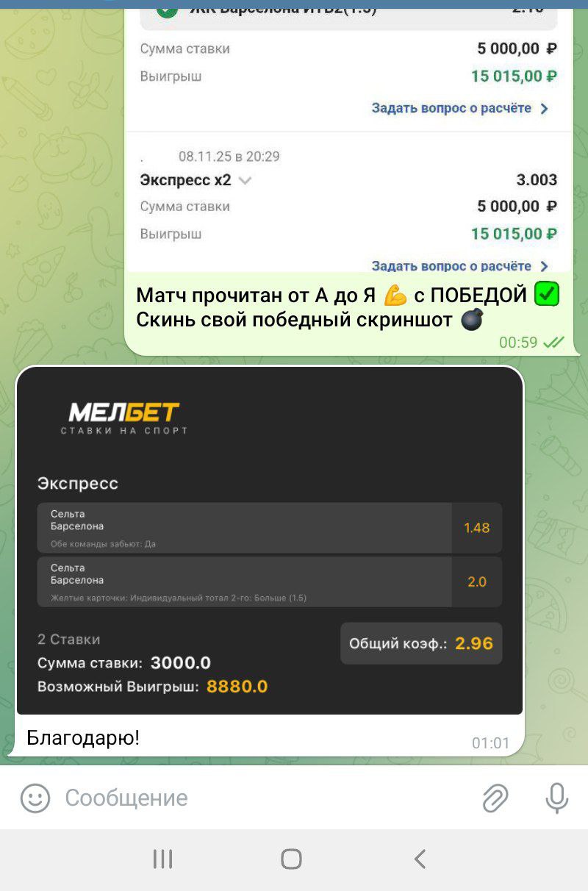588x891 pixels.
Task: Tap the Благодарю! message caption
Action: 83,737
